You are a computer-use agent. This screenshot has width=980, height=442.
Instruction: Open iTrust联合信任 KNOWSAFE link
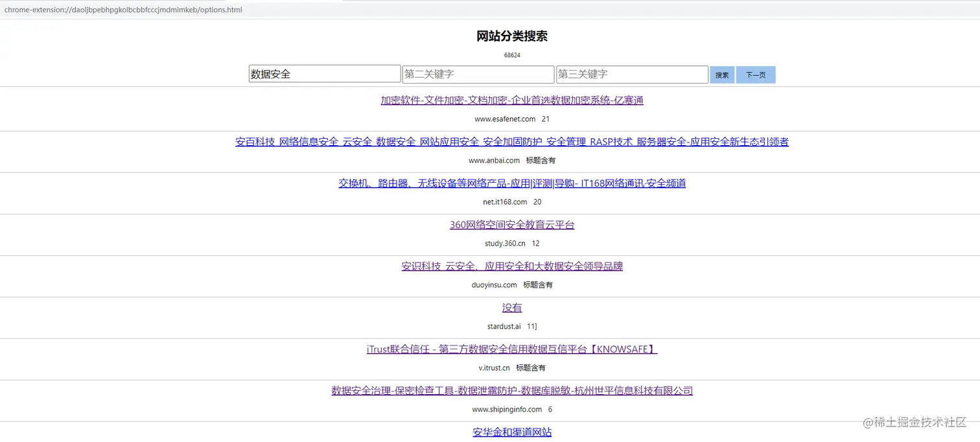(512, 349)
